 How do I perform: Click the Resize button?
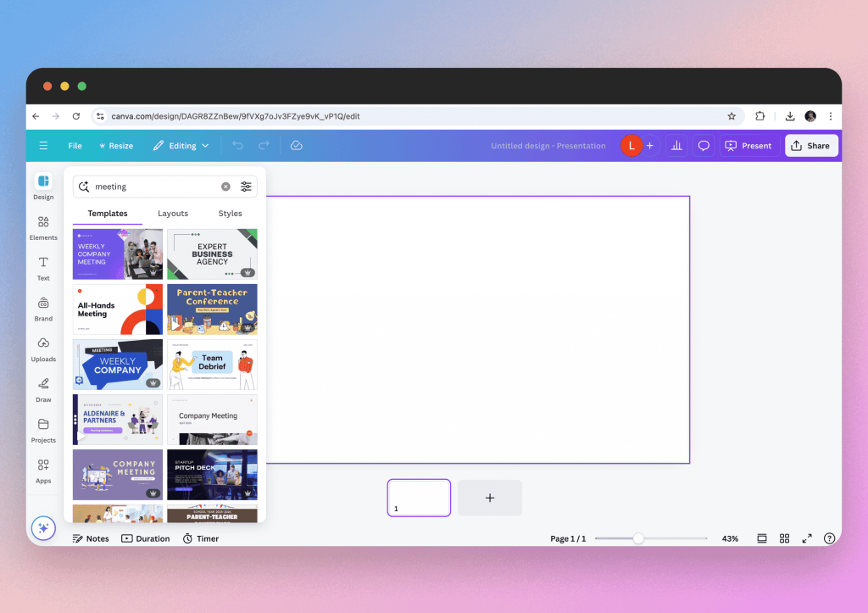[115, 146]
